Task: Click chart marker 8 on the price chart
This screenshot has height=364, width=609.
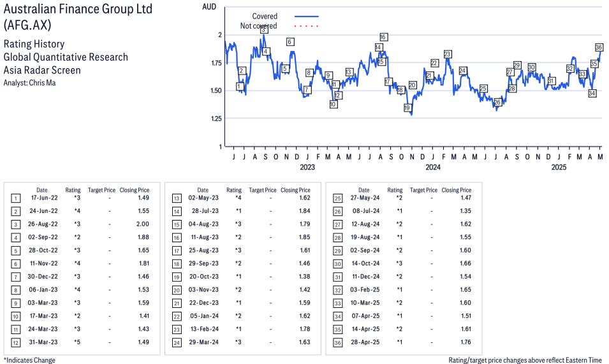Action: 309,73
